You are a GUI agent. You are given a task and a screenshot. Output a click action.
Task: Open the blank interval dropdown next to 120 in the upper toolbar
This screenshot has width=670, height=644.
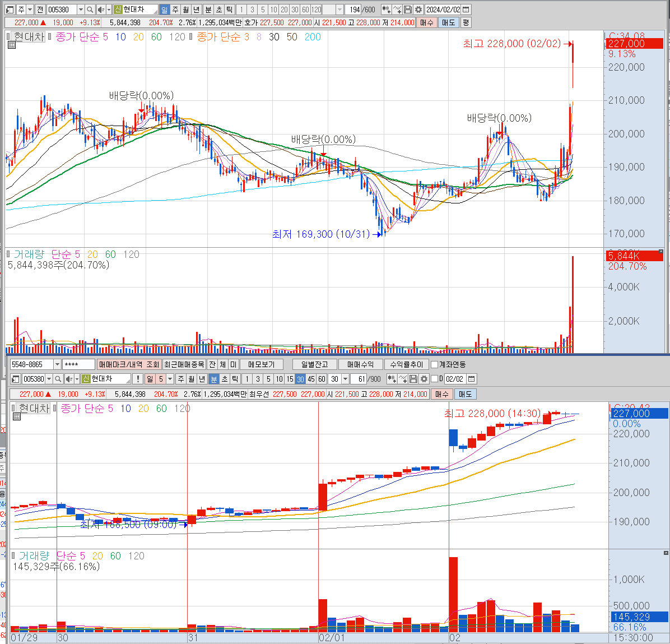(339, 10)
